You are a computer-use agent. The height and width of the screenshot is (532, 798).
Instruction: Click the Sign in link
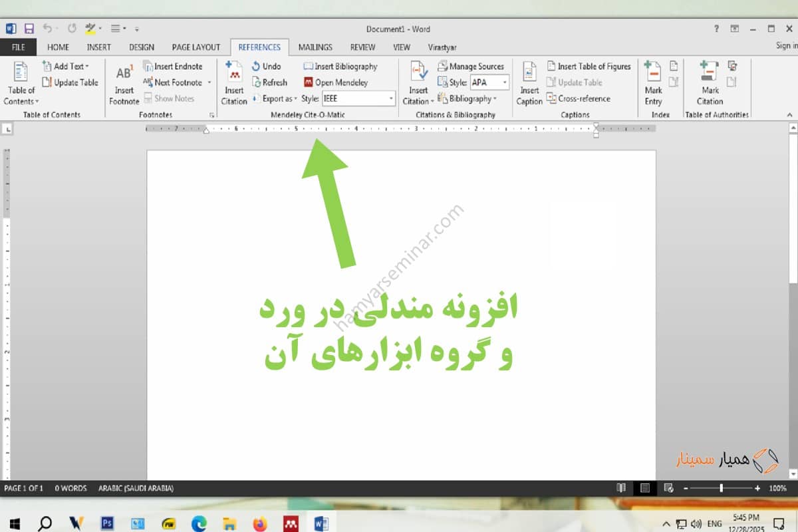point(787,46)
